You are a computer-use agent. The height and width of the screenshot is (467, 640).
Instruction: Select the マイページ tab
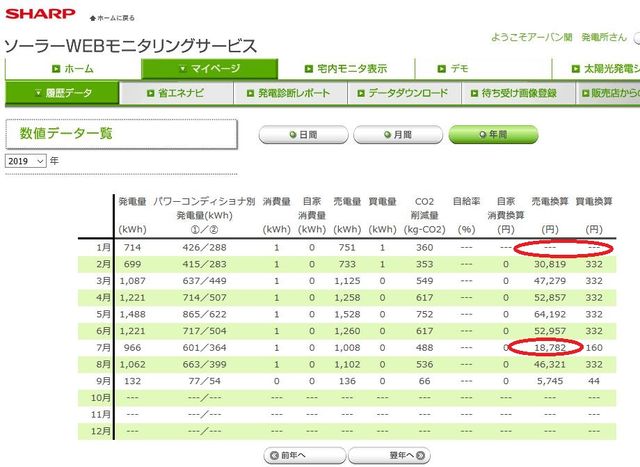point(210,69)
